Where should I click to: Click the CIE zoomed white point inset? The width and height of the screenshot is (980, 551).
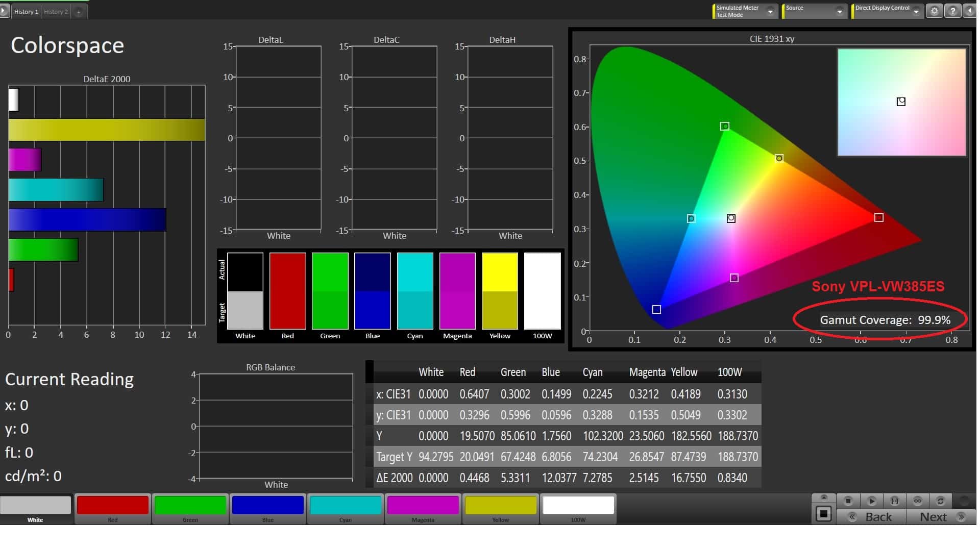point(901,102)
